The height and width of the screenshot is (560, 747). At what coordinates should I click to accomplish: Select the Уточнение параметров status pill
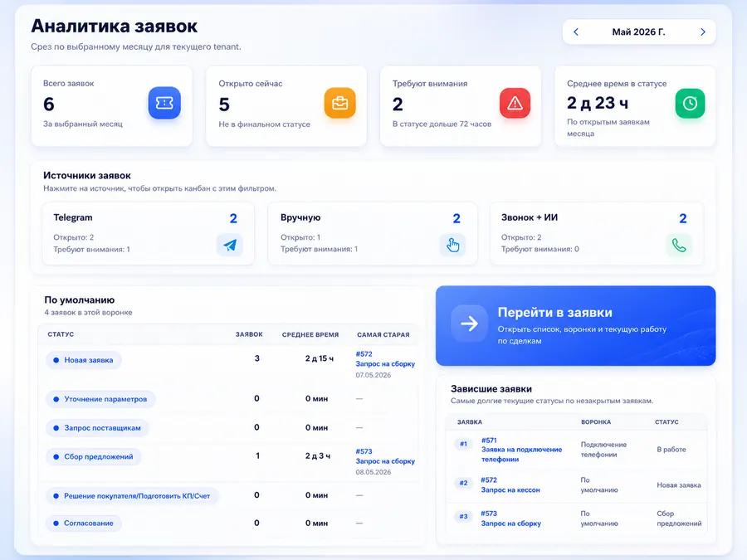100,399
